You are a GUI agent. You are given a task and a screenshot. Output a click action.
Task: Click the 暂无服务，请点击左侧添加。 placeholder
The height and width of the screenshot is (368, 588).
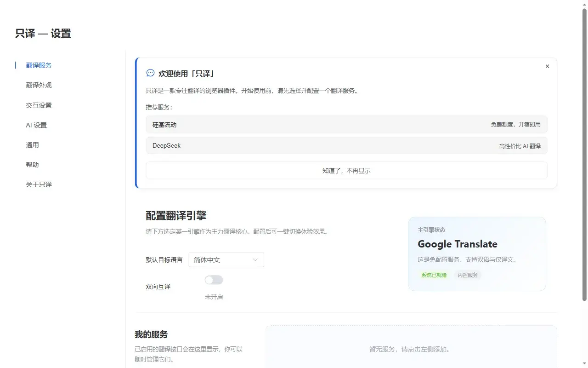pyautogui.click(x=411, y=349)
